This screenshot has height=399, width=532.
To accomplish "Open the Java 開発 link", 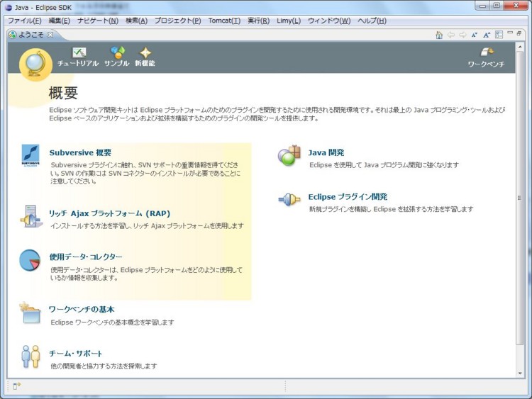I will [x=326, y=152].
